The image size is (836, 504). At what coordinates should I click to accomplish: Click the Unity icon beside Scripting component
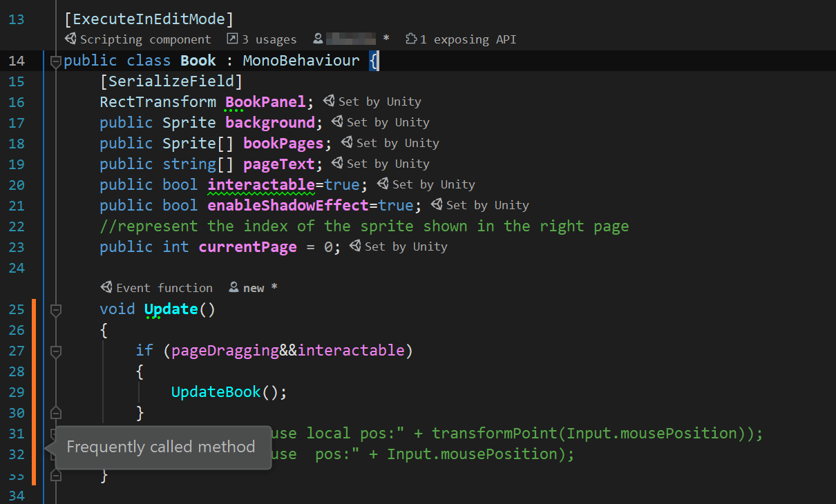(70, 39)
